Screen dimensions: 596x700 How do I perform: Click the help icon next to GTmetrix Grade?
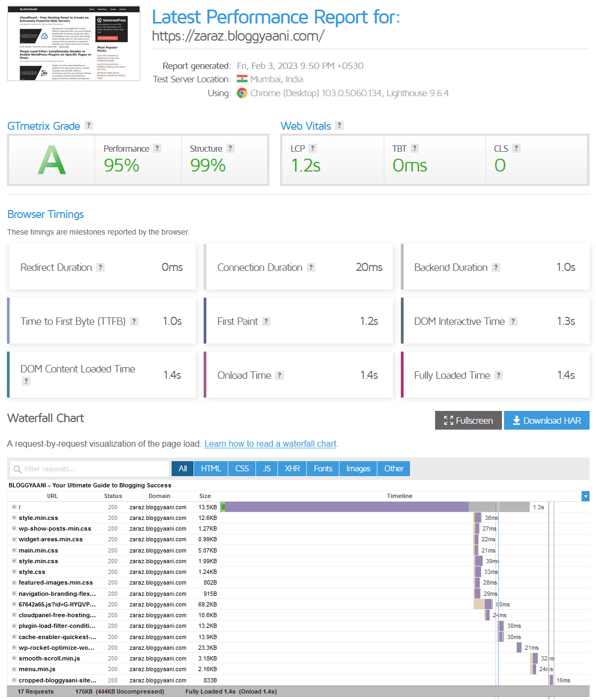pyautogui.click(x=89, y=125)
